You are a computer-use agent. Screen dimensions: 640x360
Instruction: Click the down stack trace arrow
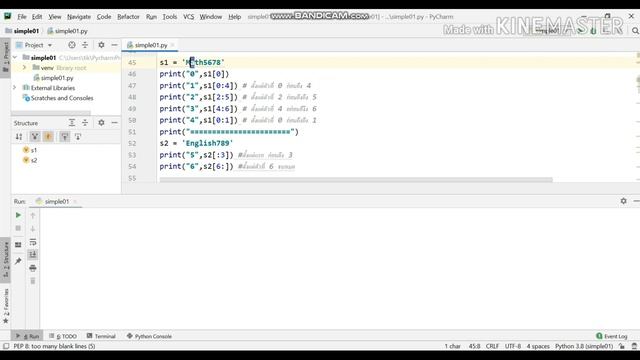click(x=33, y=229)
